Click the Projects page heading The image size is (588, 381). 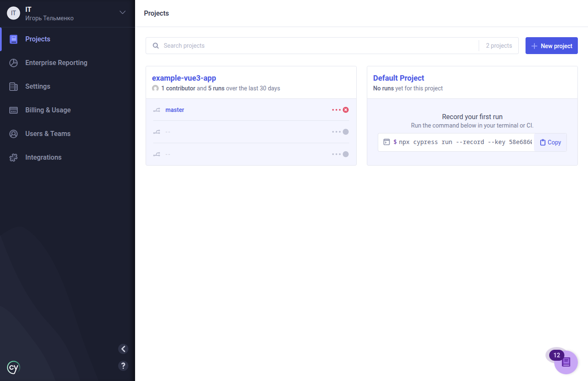click(156, 14)
